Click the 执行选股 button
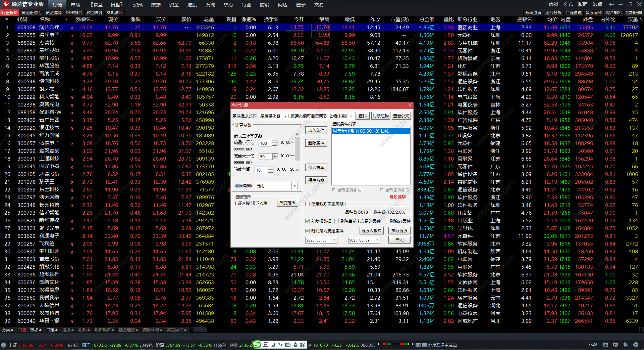644x350 pixels. click(x=399, y=231)
